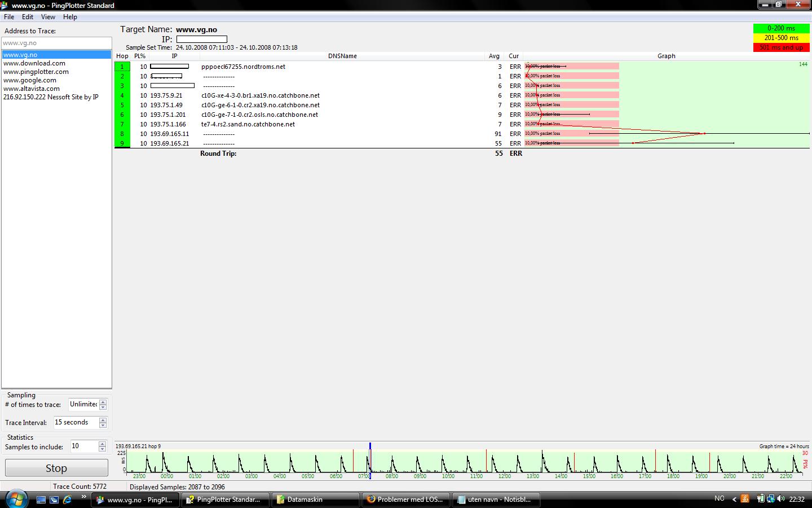This screenshot has height=508, width=812.
Task: Click Trace Interval up spinner arrow
Action: 103,420
